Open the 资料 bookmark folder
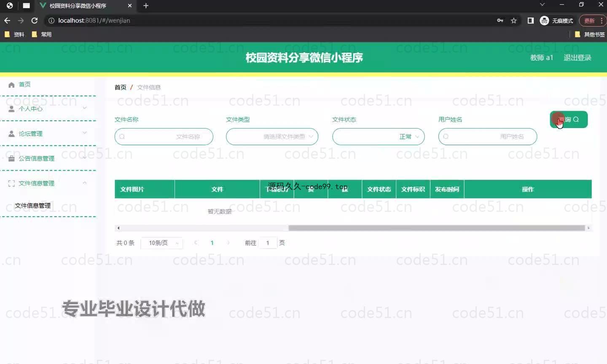607x364 pixels. [x=14, y=35]
